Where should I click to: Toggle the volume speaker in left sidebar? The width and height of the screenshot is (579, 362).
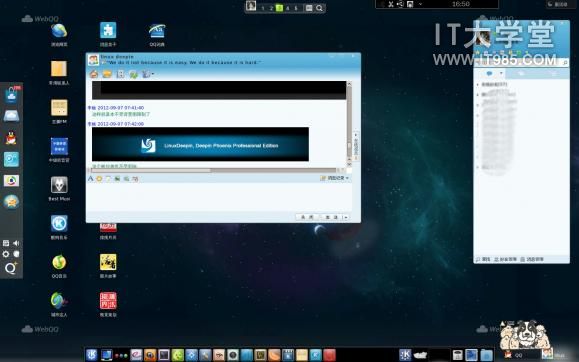point(16,243)
